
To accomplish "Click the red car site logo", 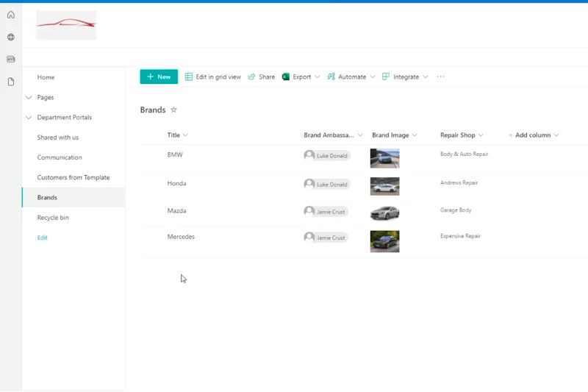I will coord(66,25).
